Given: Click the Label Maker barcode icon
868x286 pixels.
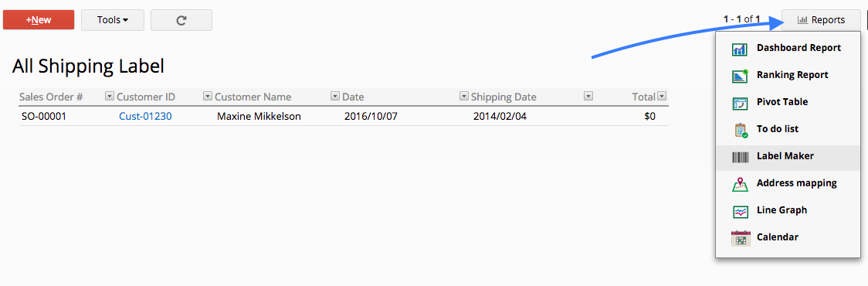Looking at the screenshot, I should click(740, 157).
